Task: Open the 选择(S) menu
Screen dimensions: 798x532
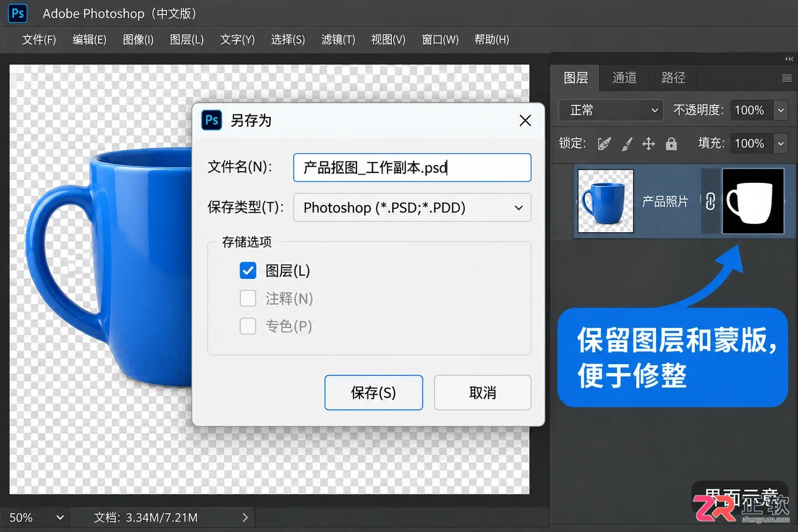Action: point(288,39)
